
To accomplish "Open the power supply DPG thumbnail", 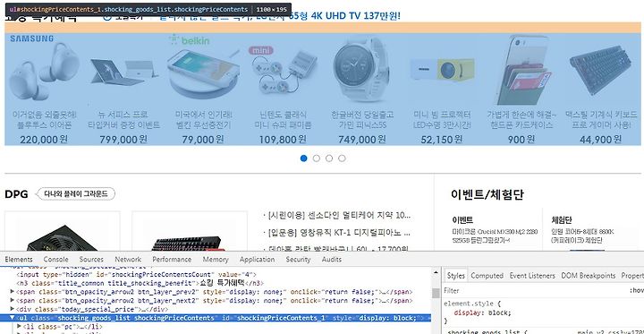I will pyautogui.click(x=63, y=231).
